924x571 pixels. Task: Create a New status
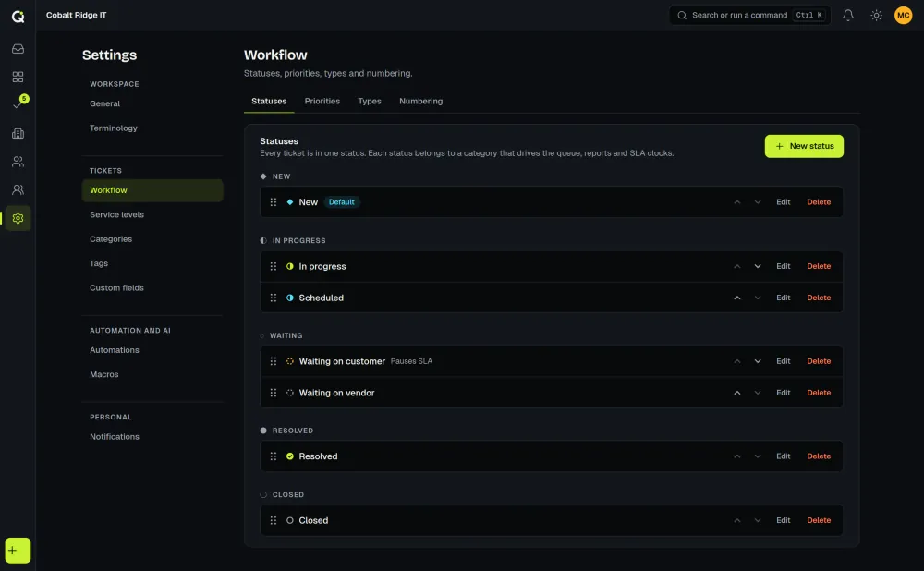click(804, 146)
